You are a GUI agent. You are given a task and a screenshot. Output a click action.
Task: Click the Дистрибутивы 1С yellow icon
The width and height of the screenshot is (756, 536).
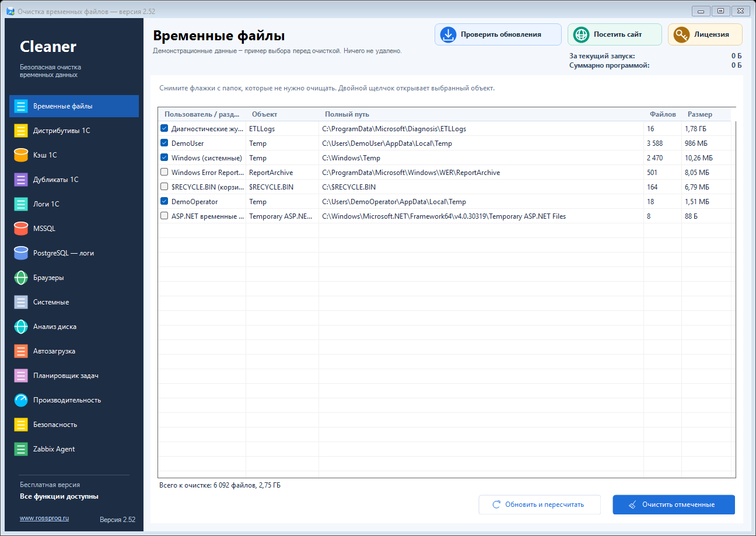(x=21, y=131)
